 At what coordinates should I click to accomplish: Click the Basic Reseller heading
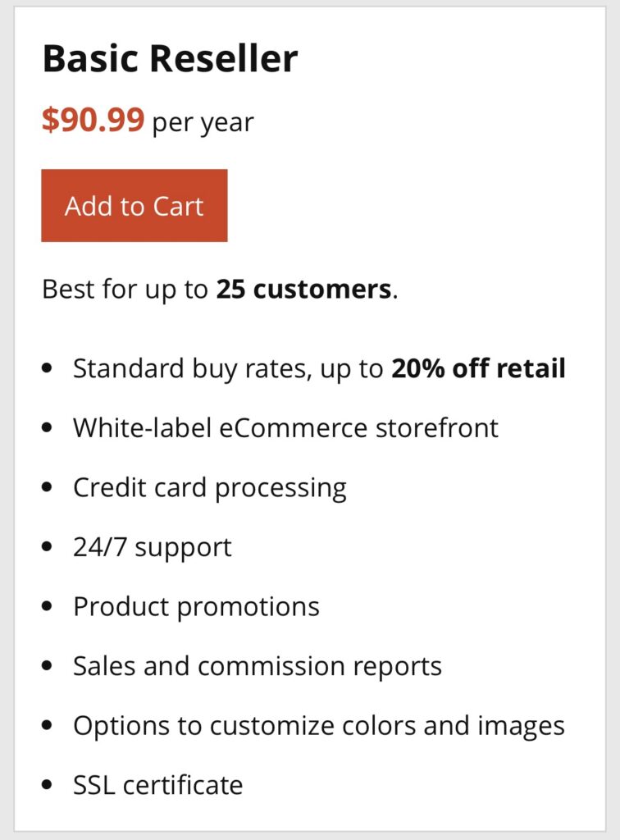(170, 59)
